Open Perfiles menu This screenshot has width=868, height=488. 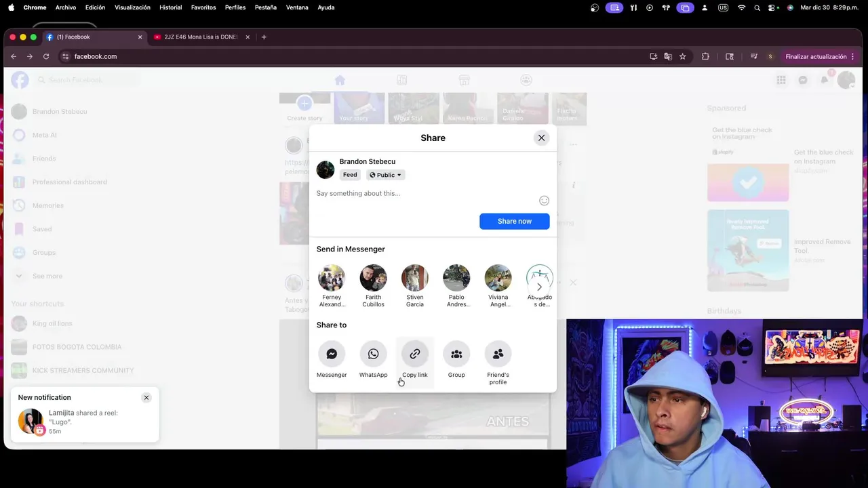click(x=235, y=7)
